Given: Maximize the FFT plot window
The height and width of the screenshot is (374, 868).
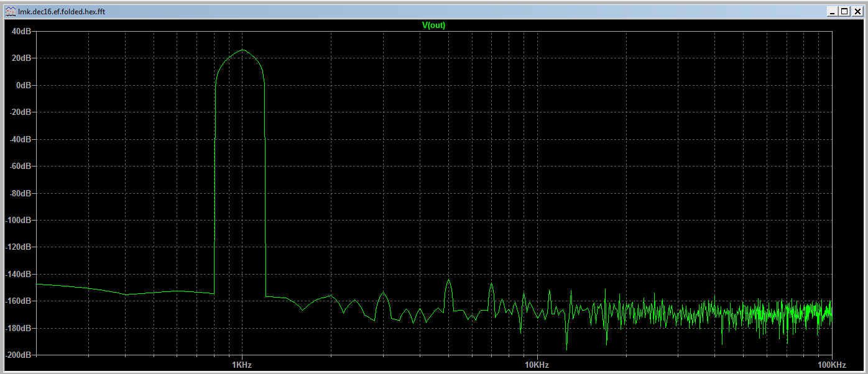Looking at the screenshot, I should 844,11.
